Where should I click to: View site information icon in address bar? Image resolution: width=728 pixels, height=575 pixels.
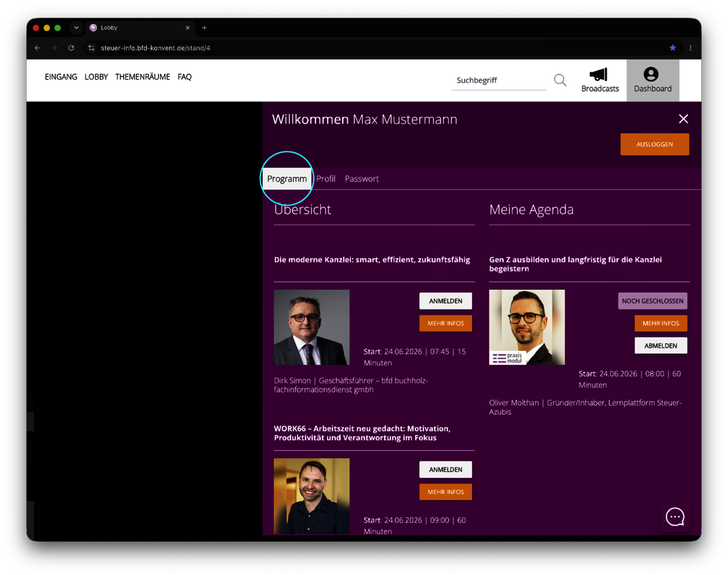coord(91,48)
